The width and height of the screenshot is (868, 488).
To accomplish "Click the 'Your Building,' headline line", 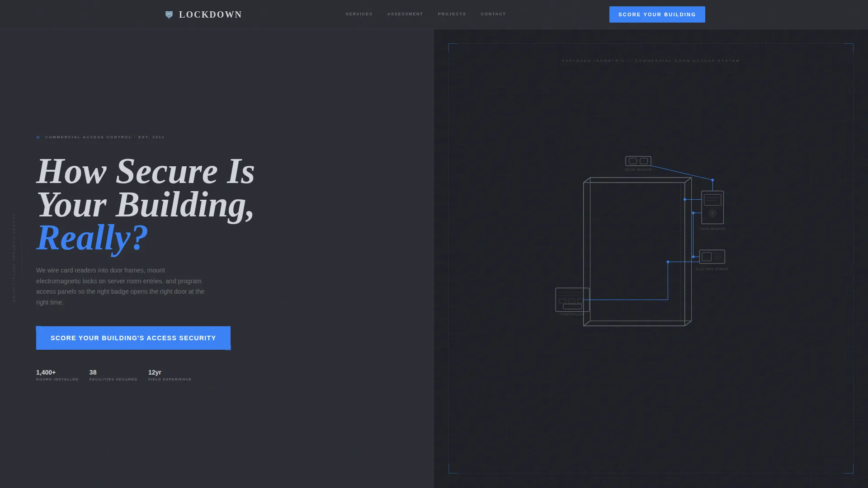I will (145, 205).
